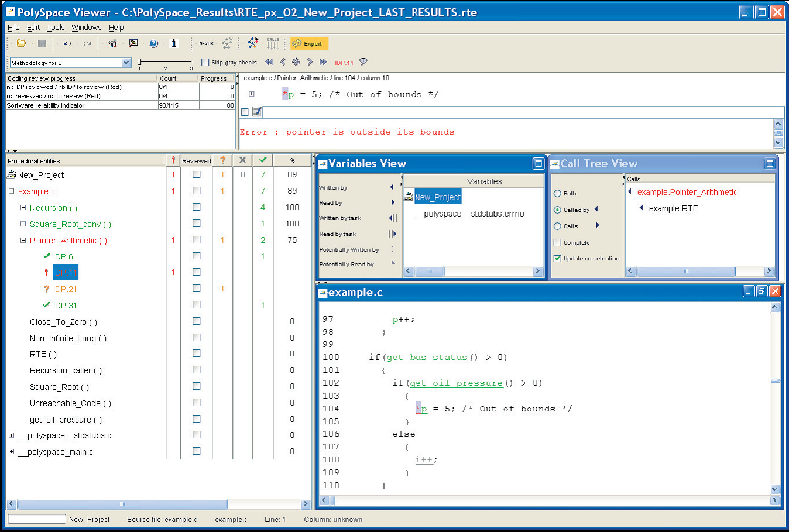Image resolution: width=789 pixels, height=532 pixels.
Task: Collapse the example.c tree node
Action: click(x=11, y=191)
